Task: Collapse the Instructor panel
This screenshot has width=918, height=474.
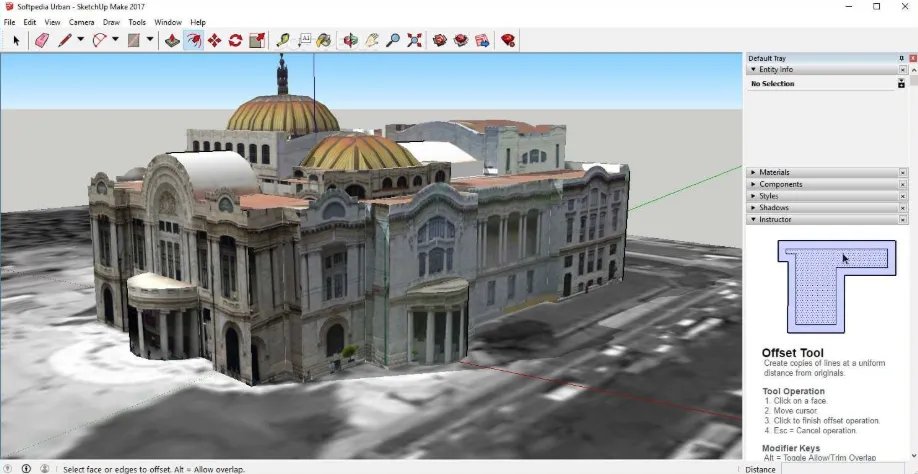Action: tap(753, 219)
